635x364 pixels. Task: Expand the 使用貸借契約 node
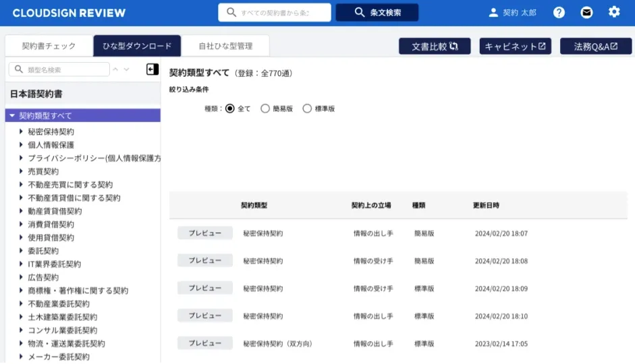[x=21, y=237]
